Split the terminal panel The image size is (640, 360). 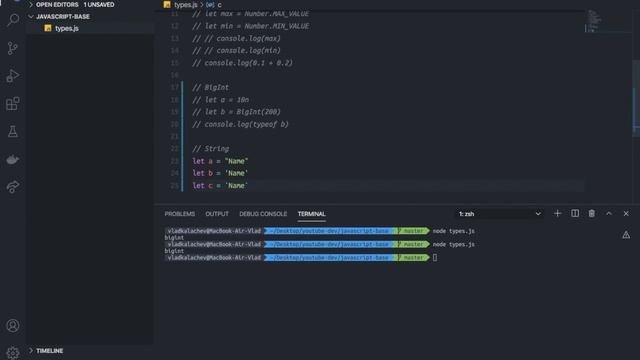coord(575,213)
